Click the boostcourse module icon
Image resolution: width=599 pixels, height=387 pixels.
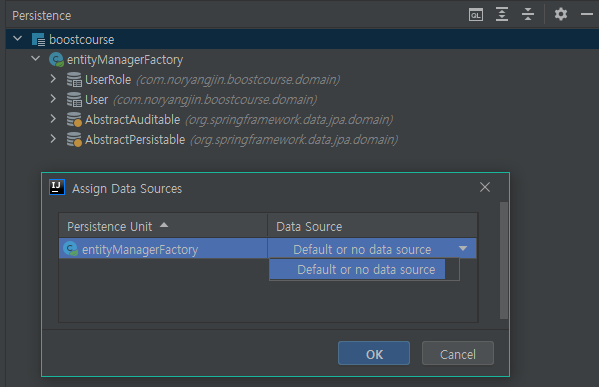click(x=38, y=39)
